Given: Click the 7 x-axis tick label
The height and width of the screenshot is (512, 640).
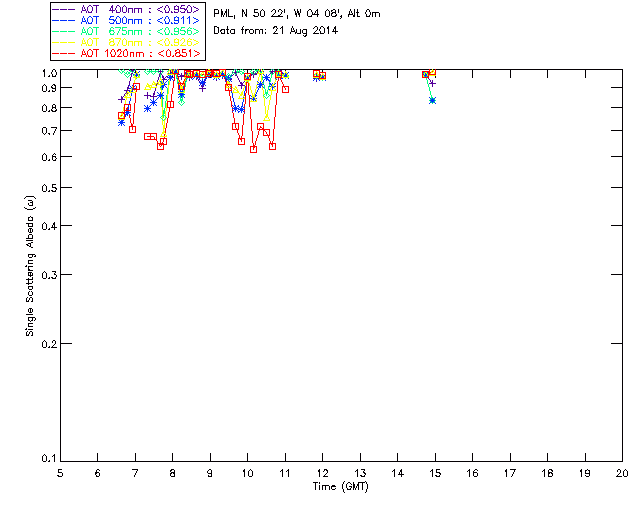Looking at the screenshot, I should pyautogui.click(x=135, y=473).
